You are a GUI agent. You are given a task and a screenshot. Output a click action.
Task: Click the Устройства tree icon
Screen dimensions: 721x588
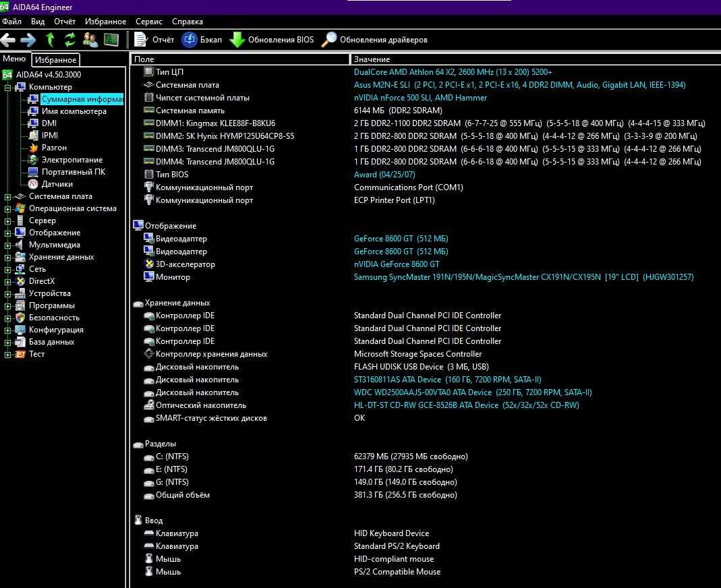pyautogui.click(x=20, y=293)
